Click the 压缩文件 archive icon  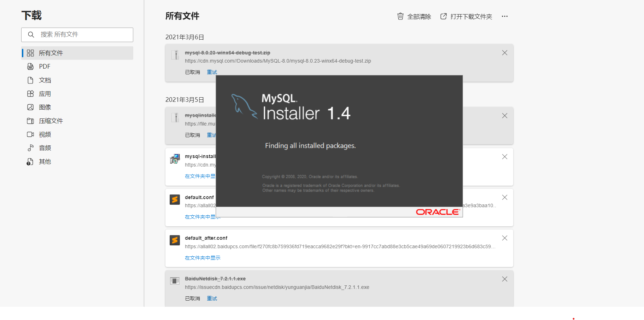click(30, 121)
